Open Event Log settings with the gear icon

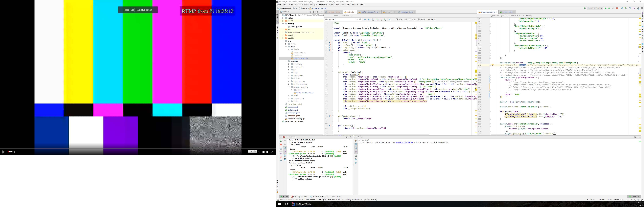point(635,137)
